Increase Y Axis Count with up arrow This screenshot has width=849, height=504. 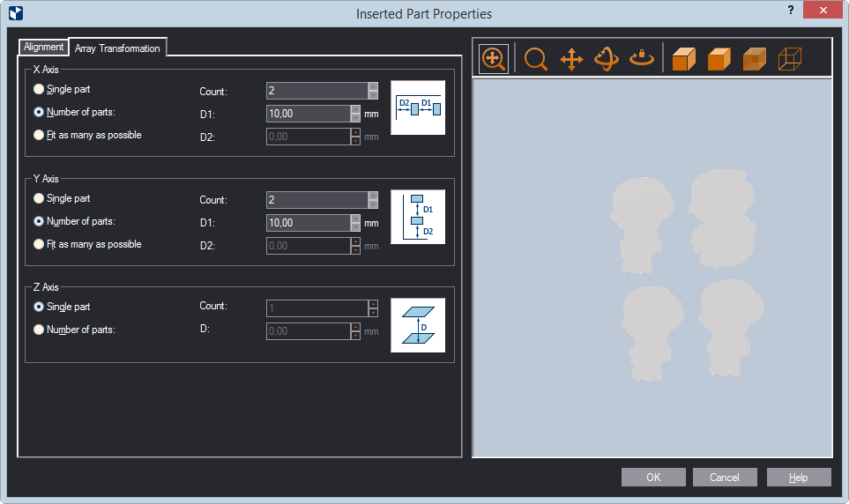[373, 196]
